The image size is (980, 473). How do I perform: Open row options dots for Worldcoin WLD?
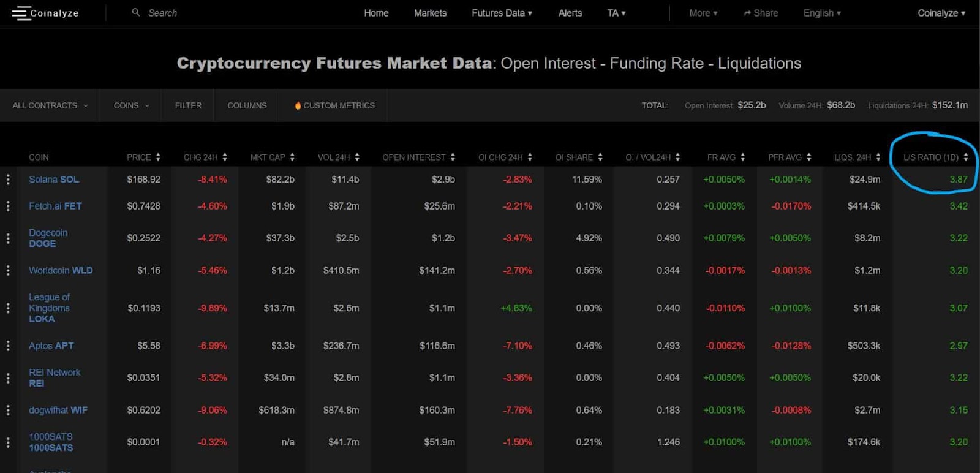8,270
